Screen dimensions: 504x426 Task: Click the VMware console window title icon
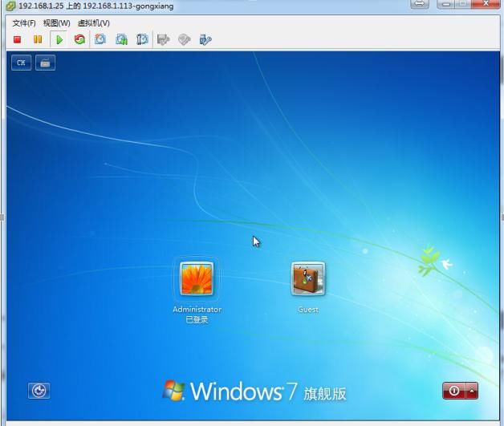point(10,6)
